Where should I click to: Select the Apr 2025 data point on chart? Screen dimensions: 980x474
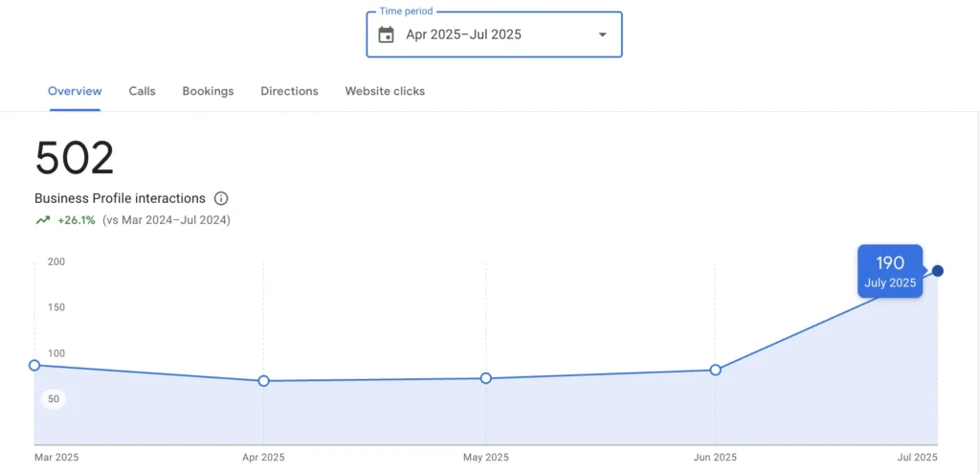(x=263, y=381)
